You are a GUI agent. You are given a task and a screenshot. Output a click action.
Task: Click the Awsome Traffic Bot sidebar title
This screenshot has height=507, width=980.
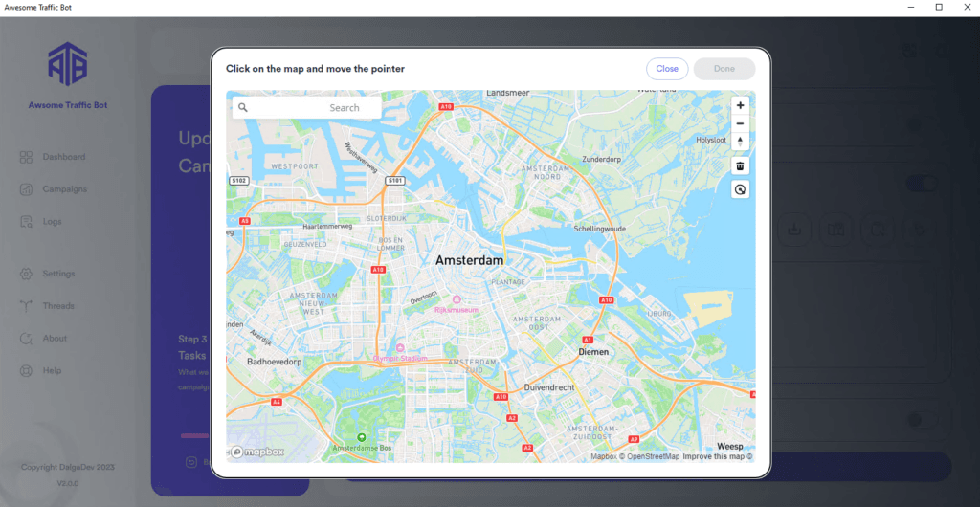point(68,105)
